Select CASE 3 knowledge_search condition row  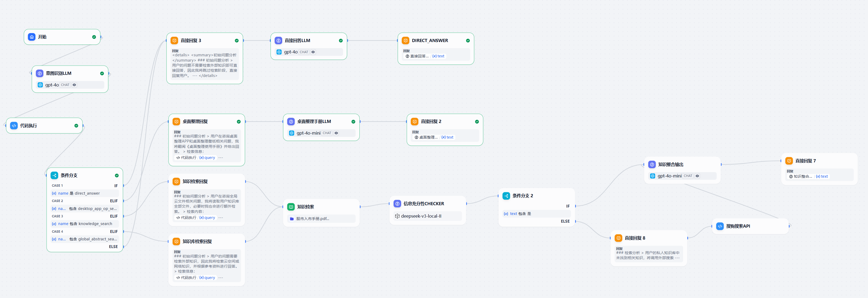click(x=84, y=224)
